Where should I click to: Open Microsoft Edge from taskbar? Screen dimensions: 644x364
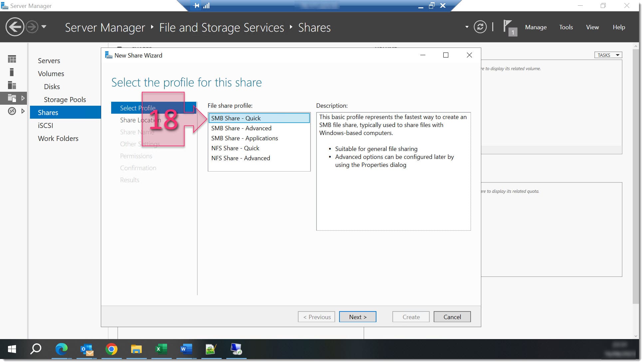pos(61,349)
